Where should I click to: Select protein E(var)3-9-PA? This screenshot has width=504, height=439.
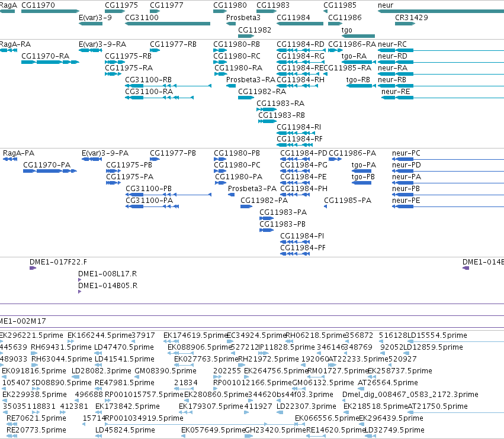click(105, 153)
